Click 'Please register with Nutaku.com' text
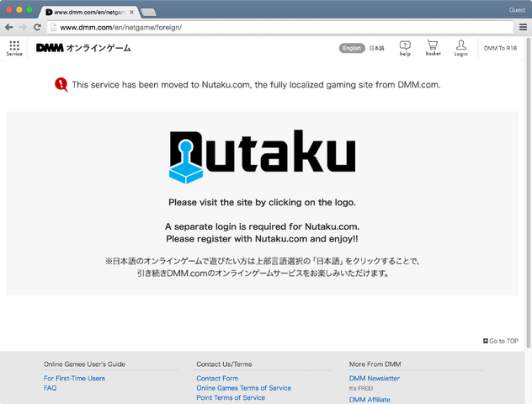The height and width of the screenshot is (404, 532). click(x=262, y=239)
